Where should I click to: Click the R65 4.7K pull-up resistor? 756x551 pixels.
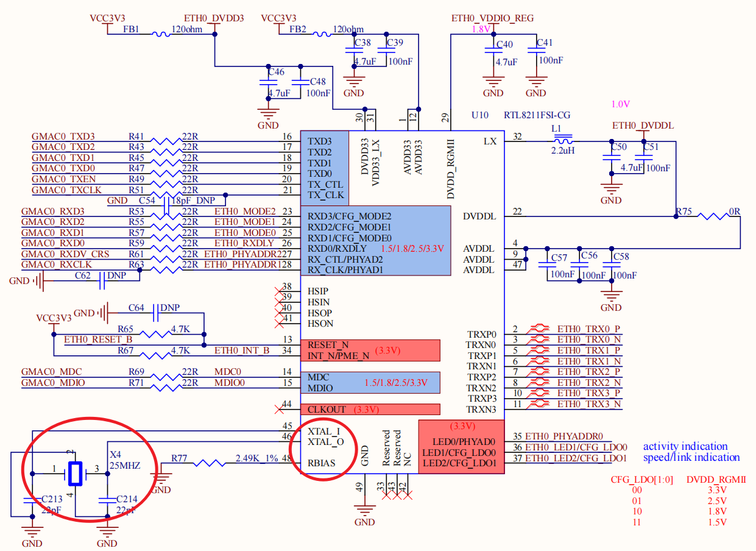pyautogui.click(x=155, y=333)
